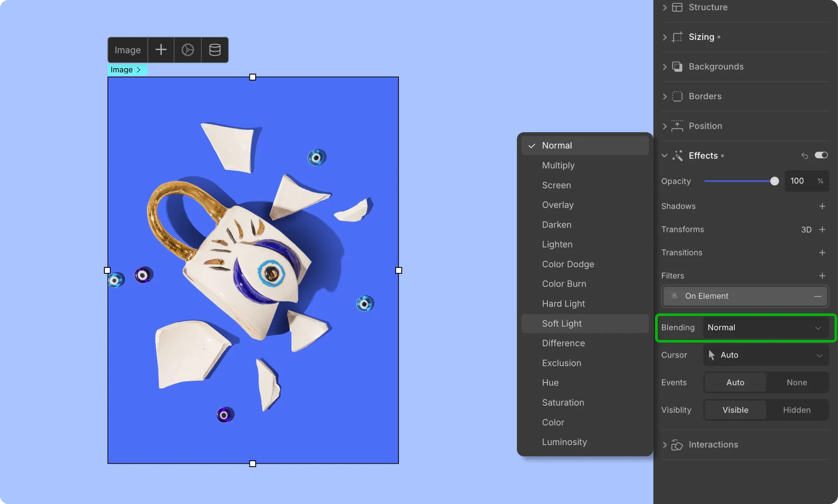The height and width of the screenshot is (504, 838).
Task: Click the right-middle resize handle of image
Action: coord(398,270)
